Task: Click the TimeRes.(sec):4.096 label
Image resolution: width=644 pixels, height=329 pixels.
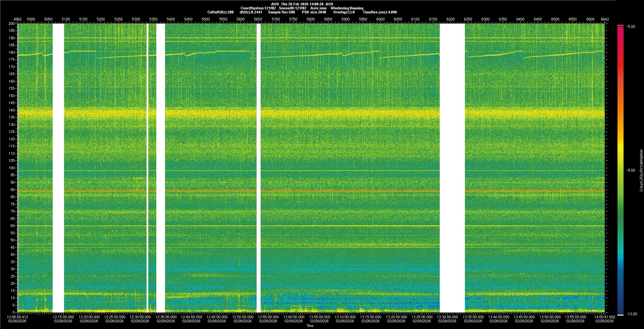Action: point(380,12)
